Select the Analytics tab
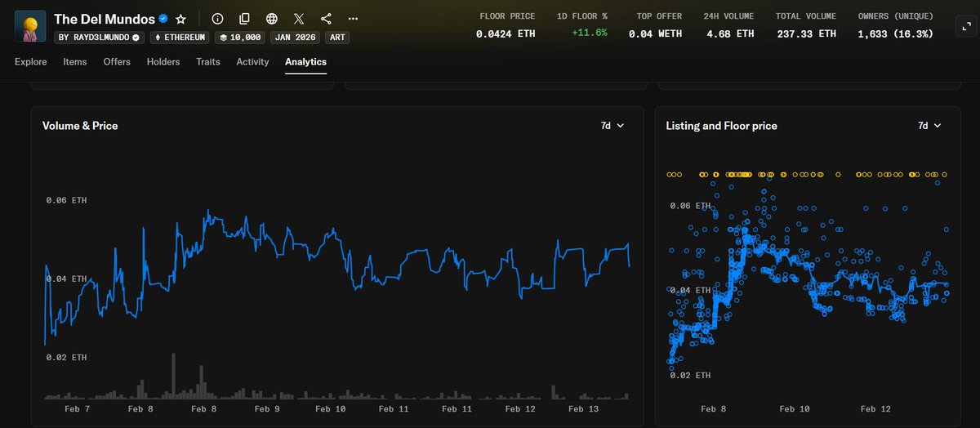This screenshot has width=980, height=428. [305, 62]
